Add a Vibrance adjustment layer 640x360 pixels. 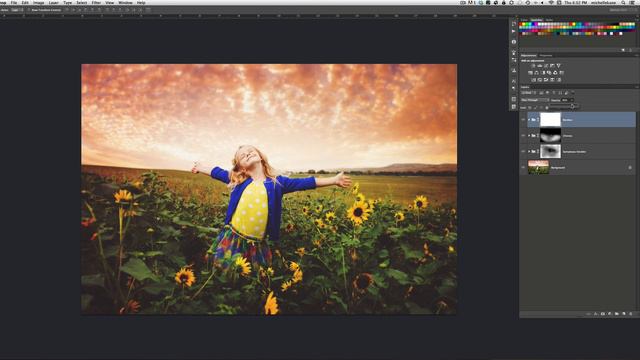[x=558, y=66]
